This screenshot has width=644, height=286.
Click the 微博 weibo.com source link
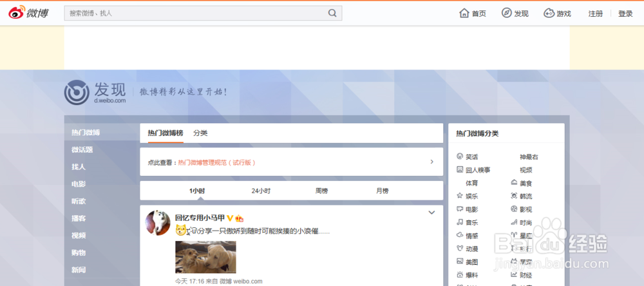(x=241, y=281)
